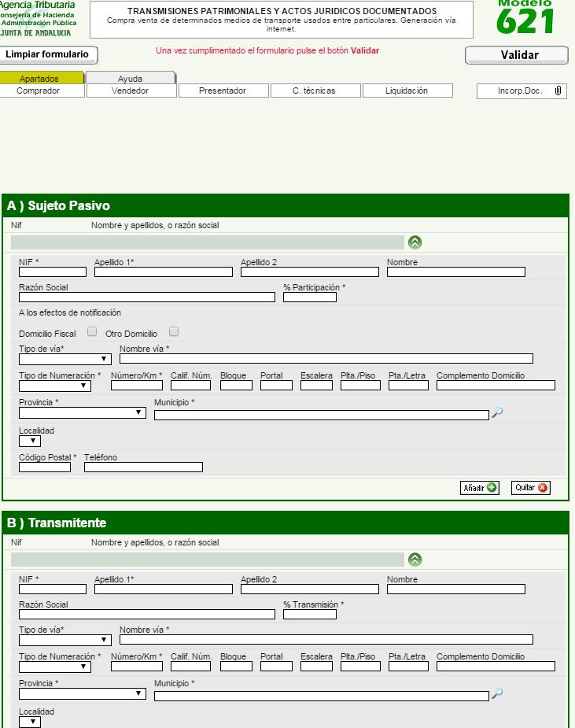Image resolution: width=575 pixels, height=728 pixels.
Task: Focus Sujeto Pasivo Apellido 2 field
Action: [x=310, y=272]
